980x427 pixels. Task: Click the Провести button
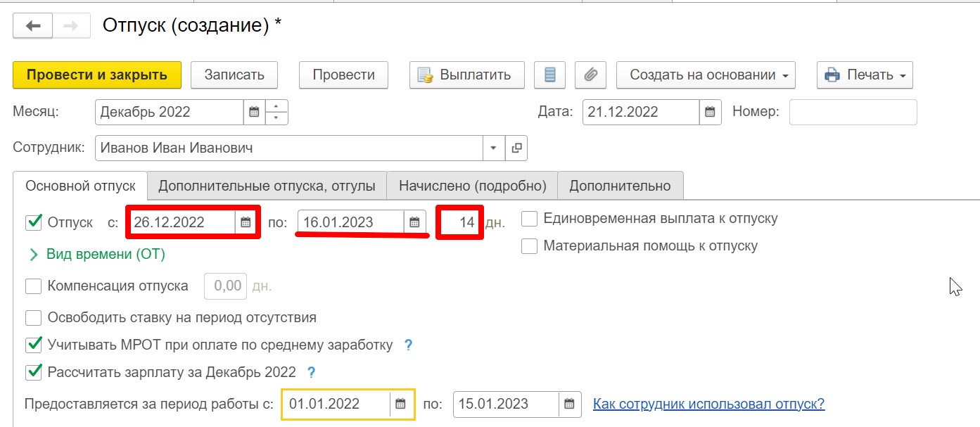(x=343, y=75)
